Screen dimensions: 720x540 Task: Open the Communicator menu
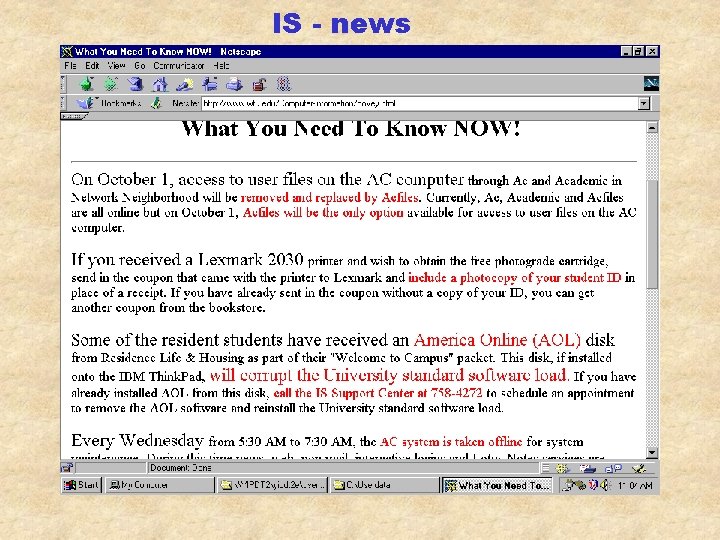pyautogui.click(x=179, y=66)
